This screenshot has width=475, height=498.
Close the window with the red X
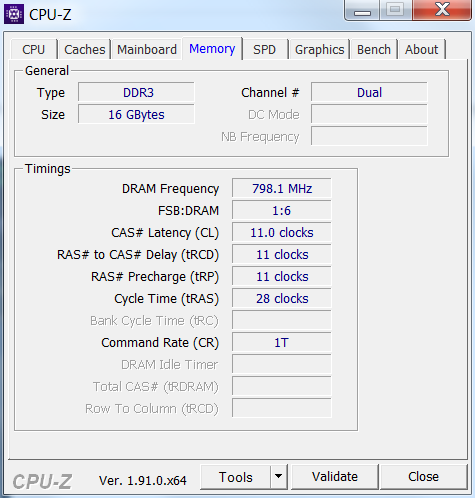pyautogui.click(x=442, y=10)
